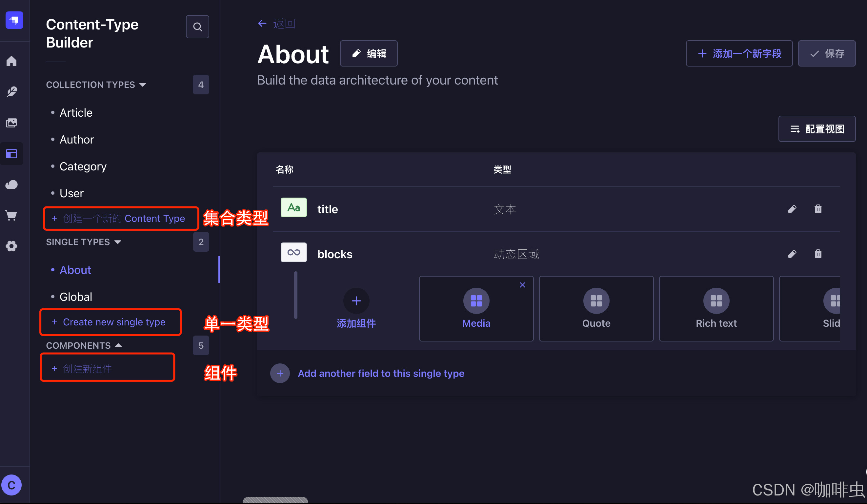The height and width of the screenshot is (504, 867).
Task: Collapse the SINGLE TYPES section
Action: tap(118, 242)
